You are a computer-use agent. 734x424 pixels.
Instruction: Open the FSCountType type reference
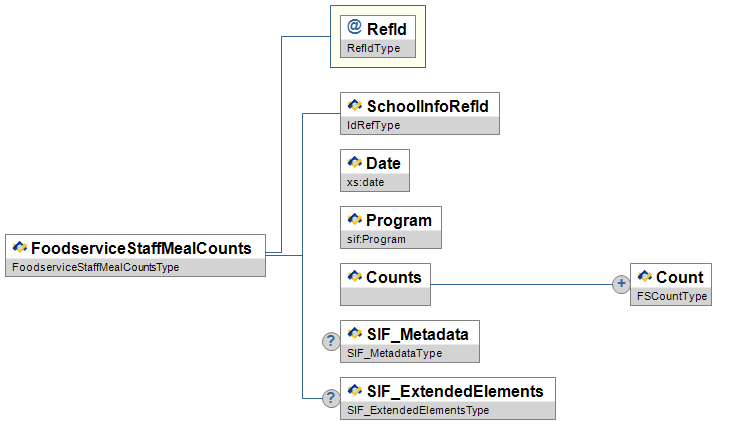click(x=665, y=297)
